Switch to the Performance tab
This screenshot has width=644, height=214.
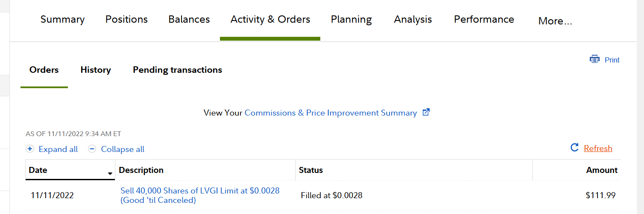(484, 19)
